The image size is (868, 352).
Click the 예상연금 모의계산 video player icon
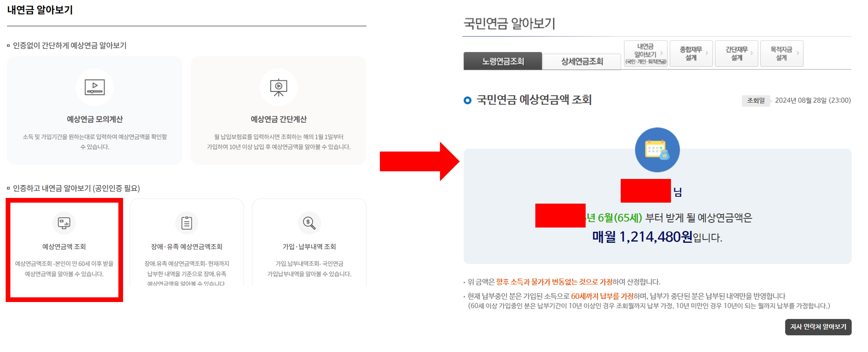tap(95, 87)
